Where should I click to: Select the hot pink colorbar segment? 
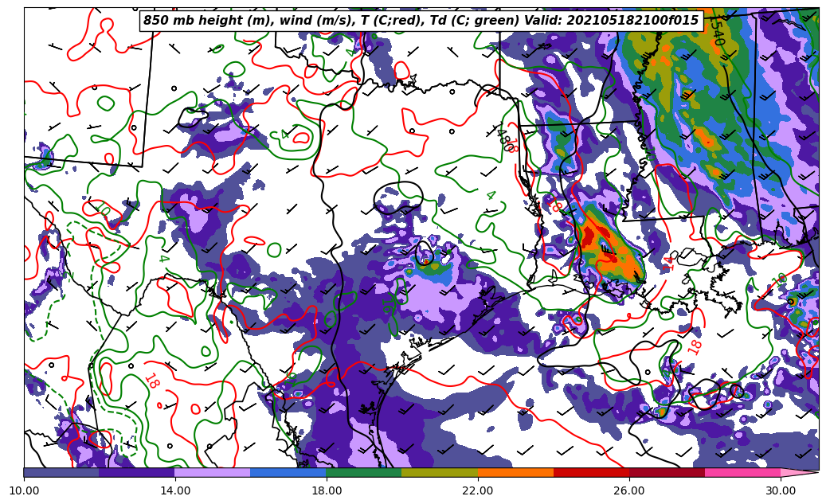pyautogui.click(x=742, y=472)
